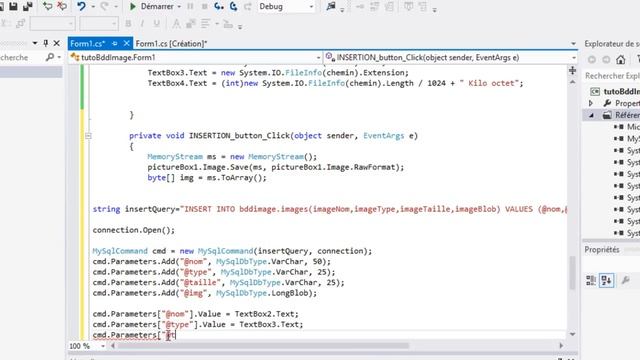This screenshot has height=360, width=640.
Task: Click the editor split view handle icon
Action: (x=572, y=71)
